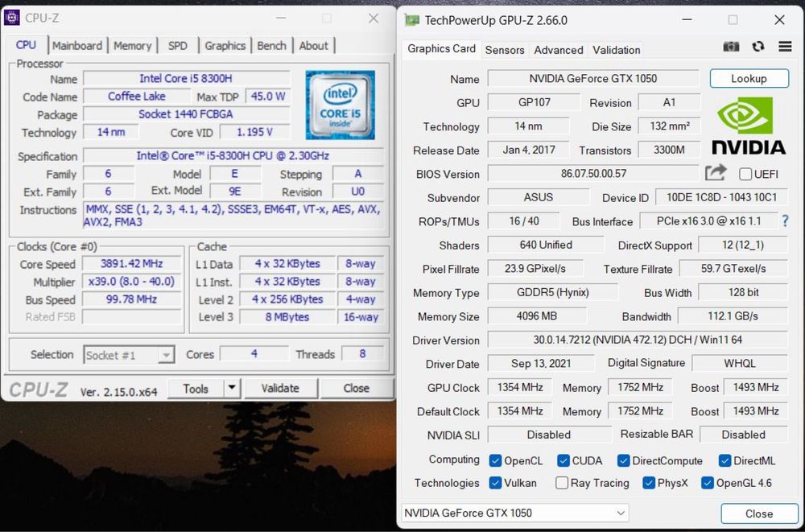Open the GPU selection dropdown in GPU-Z
The width and height of the screenshot is (805, 532).
click(515, 513)
